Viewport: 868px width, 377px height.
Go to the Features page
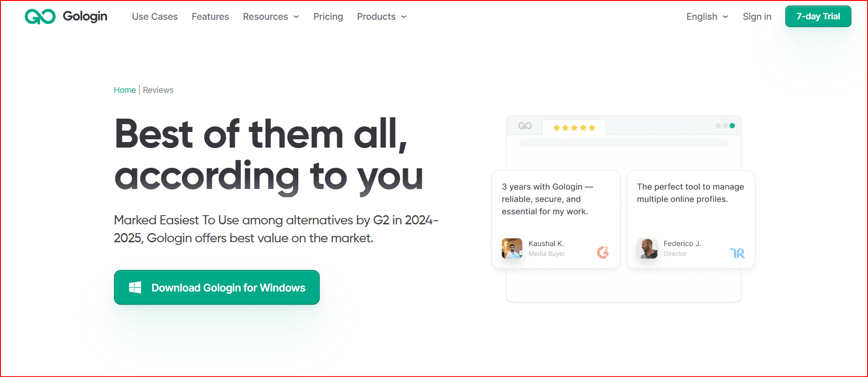[210, 17]
